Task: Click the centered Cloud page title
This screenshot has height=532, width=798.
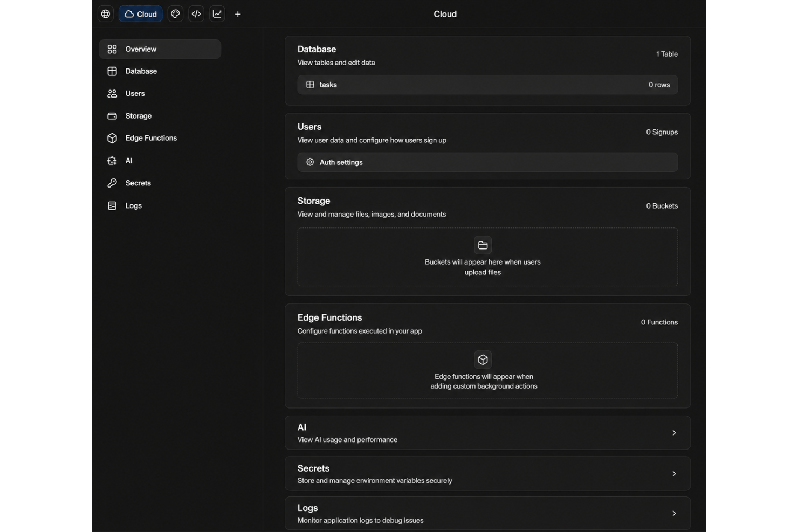Action: (445, 14)
